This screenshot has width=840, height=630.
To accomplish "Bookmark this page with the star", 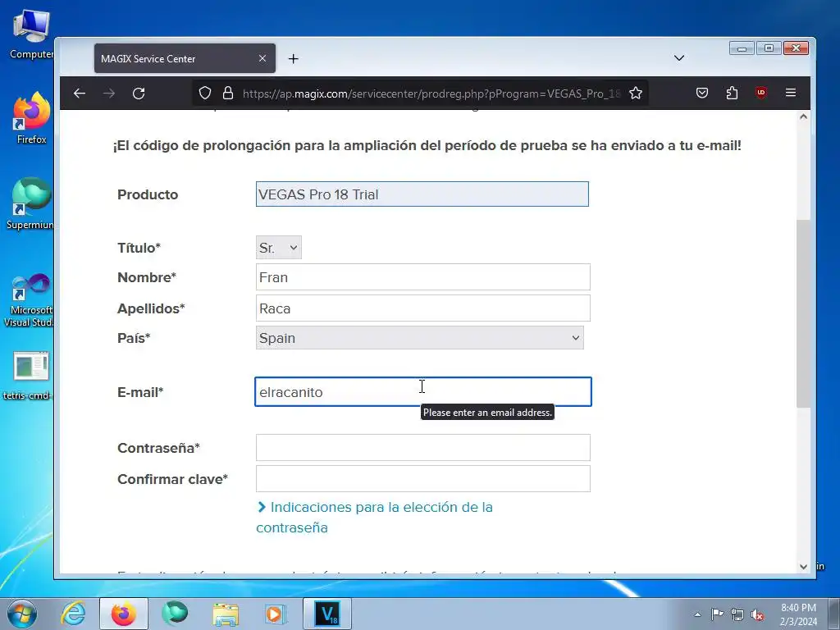I will 636,94.
